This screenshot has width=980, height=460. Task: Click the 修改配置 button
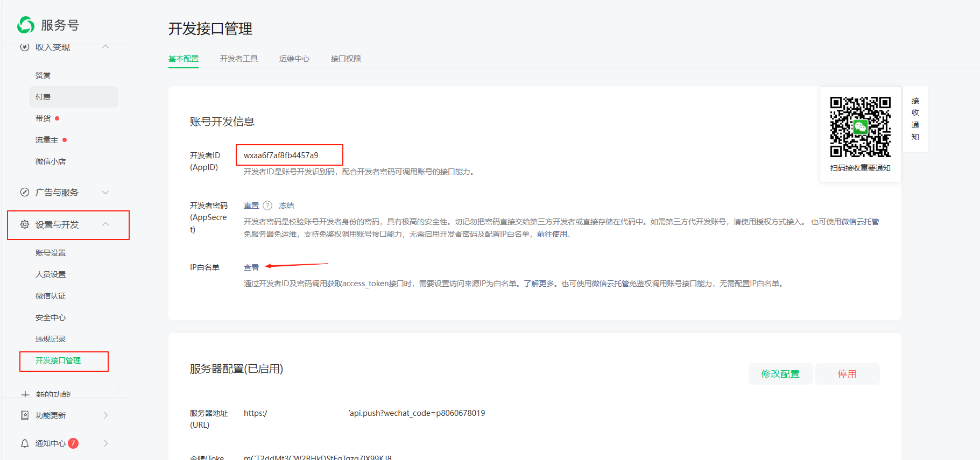click(780, 374)
